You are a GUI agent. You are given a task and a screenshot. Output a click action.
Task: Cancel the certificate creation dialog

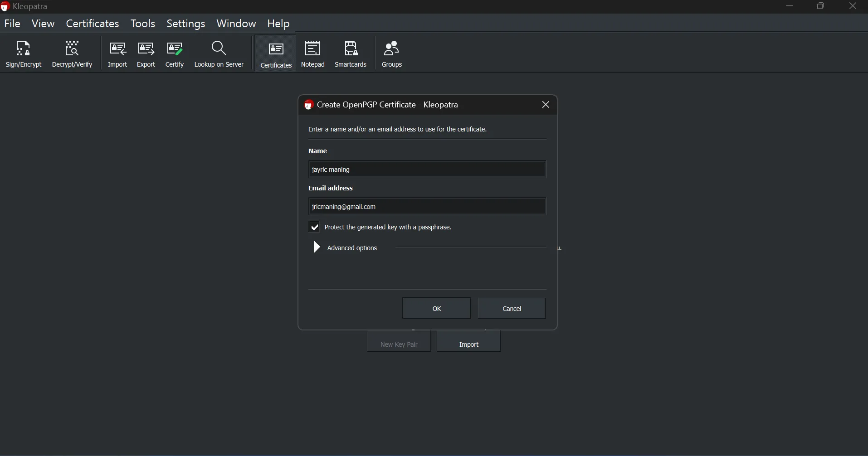(x=512, y=309)
